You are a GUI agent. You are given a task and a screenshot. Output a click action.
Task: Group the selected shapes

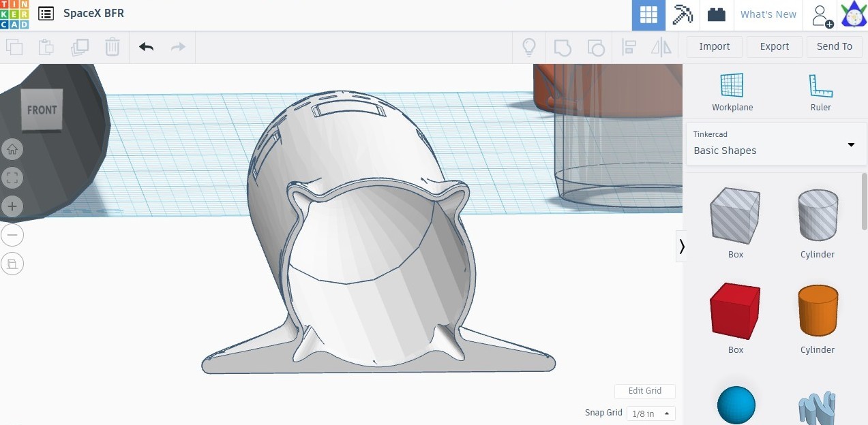[x=562, y=47]
